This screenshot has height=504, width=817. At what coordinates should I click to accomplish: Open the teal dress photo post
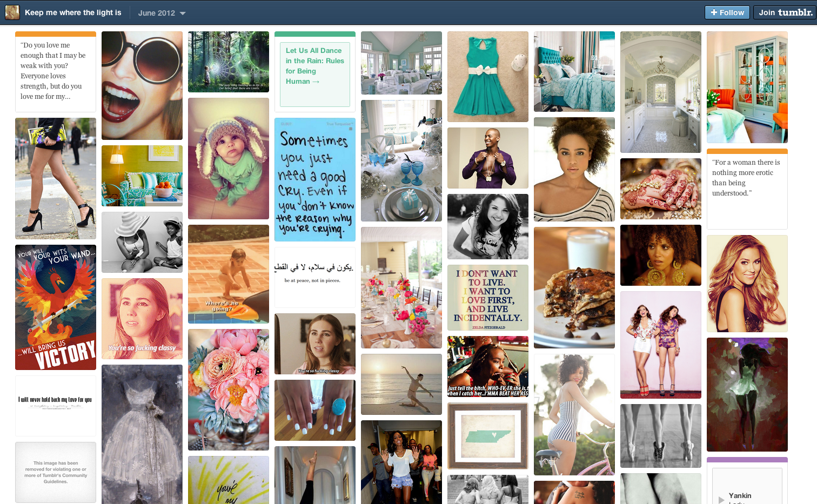pos(487,76)
